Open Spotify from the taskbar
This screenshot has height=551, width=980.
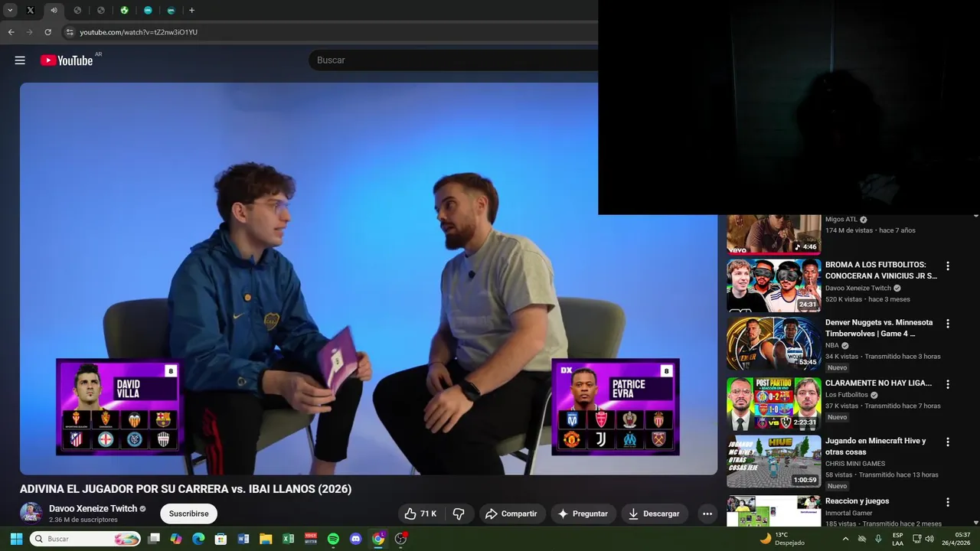click(333, 539)
